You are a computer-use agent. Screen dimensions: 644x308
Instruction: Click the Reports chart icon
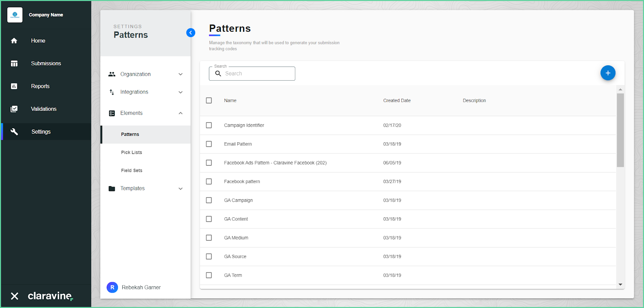(14, 86)
